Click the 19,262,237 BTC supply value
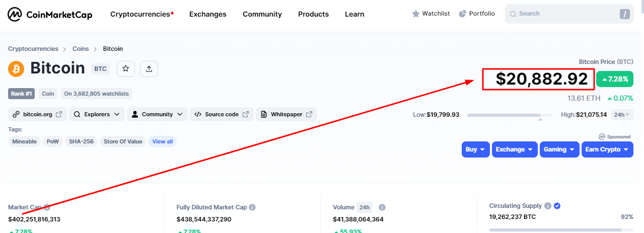This screenshot has height=233, width=644. 513,217
